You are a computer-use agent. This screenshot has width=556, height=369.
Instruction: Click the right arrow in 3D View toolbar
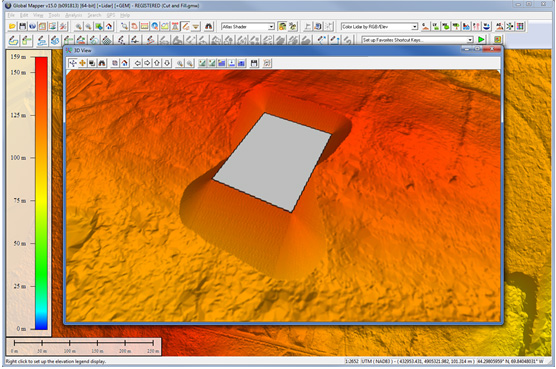[x=147, y=63]
